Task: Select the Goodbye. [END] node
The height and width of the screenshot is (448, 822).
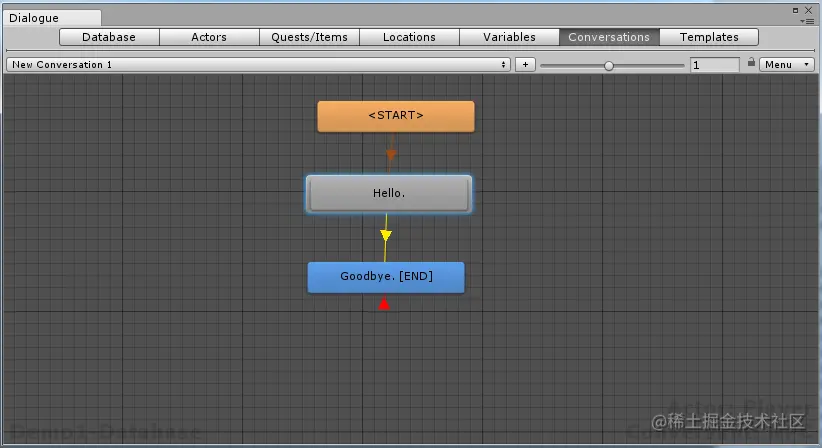Action: tap(386, 277)
